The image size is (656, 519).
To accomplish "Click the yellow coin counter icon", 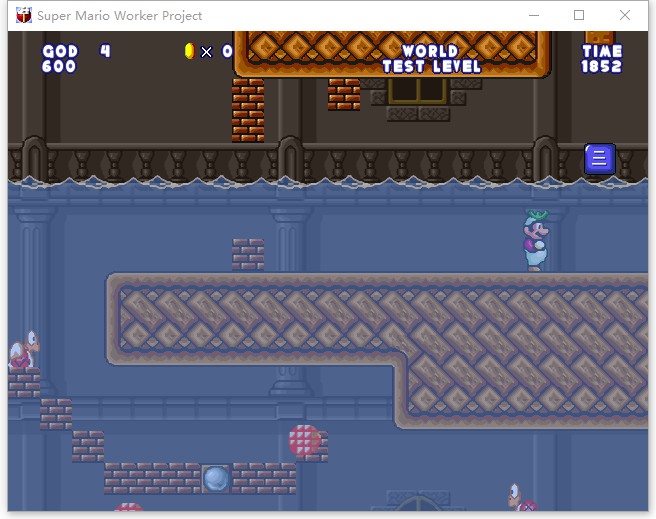I will (190, 51).
